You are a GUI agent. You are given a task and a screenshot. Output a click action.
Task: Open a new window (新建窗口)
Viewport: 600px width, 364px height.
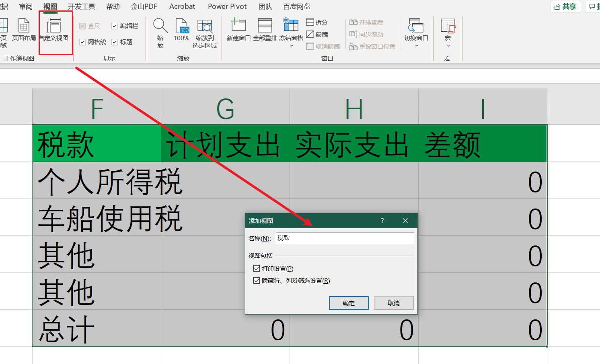pyautogui.click(x=238, y=29)
